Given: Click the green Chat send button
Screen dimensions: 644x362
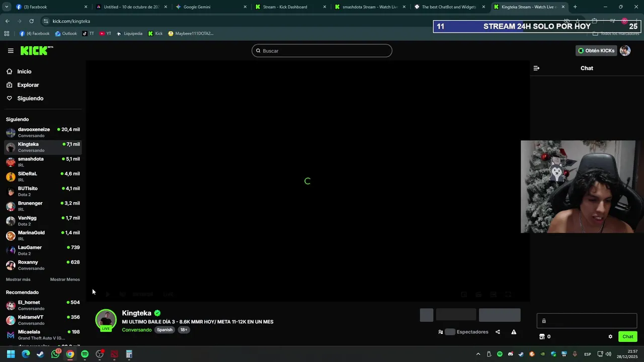Looking at the screenshot, I should (628, 336).
